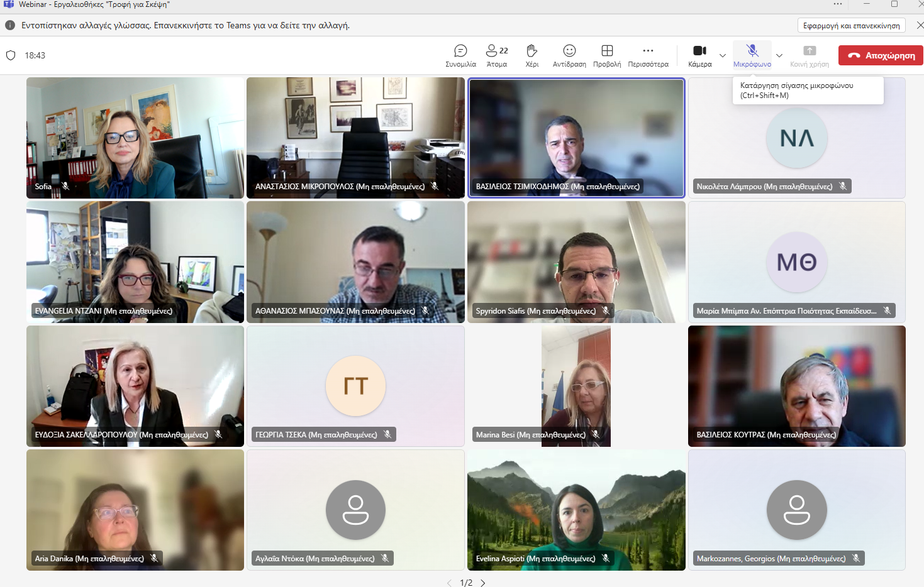The height and width of the screenshot is (587, 924).
Task: Expand the camera options dropdown arrow
Action: 723,55
